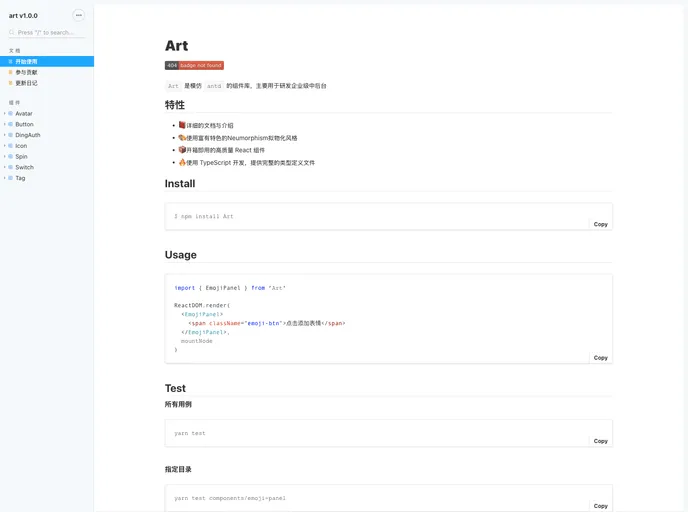
Task: Copy the yarn test components/emoji-panel command
Action: (600, 506)
